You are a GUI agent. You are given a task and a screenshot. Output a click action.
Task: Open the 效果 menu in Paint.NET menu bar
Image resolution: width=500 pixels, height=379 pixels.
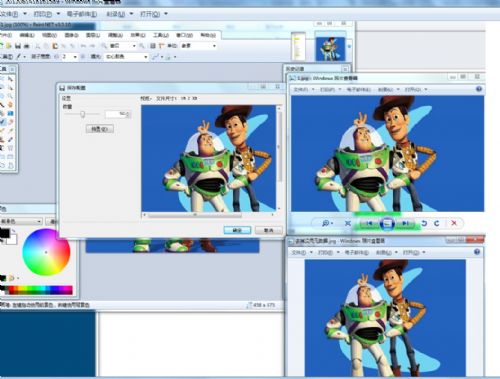138,35
